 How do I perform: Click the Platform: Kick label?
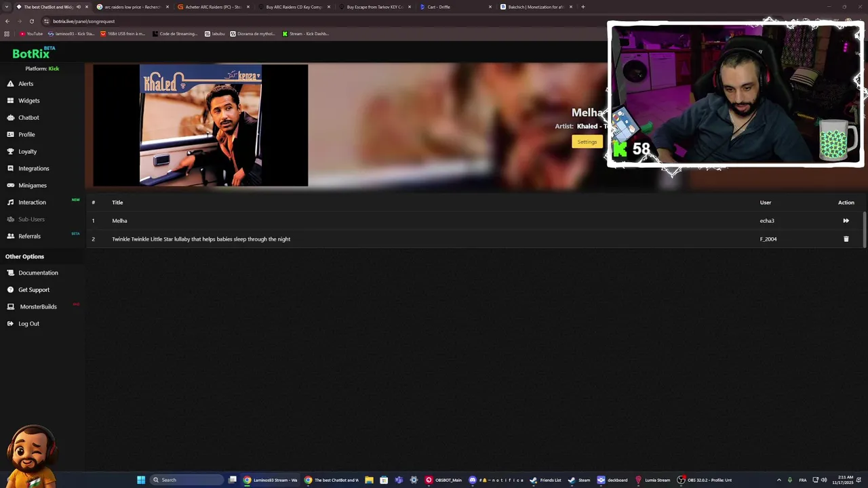point(42,68)
